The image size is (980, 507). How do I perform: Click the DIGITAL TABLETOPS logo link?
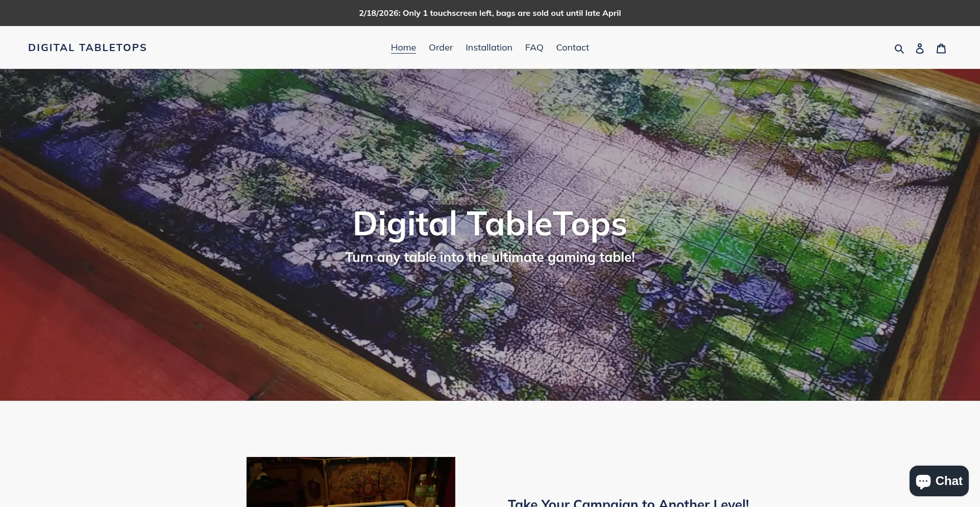[87, 47]
